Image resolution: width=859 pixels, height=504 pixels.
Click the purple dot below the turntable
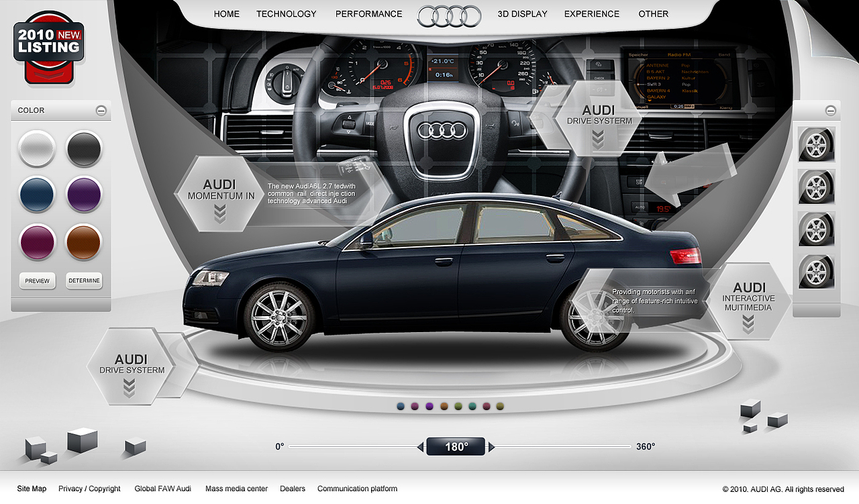[429, 406]
